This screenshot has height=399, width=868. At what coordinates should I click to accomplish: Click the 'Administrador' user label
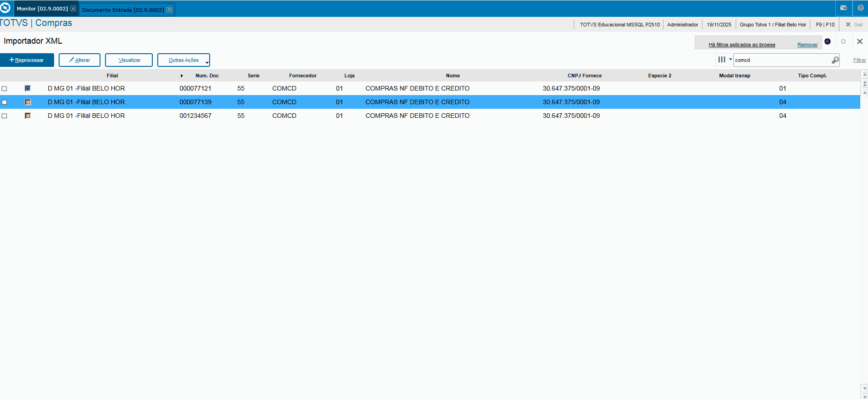pos(682,25)
